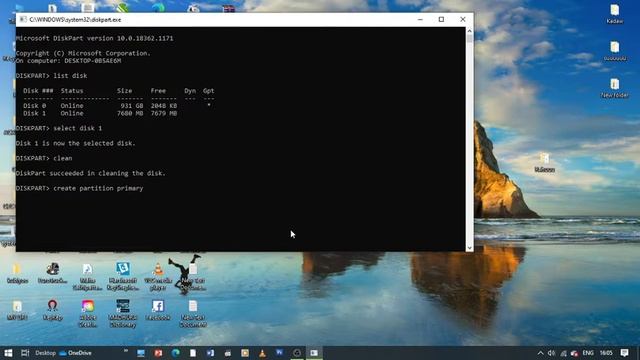The height and width of the screenshot is (360, 640).
Task: Open the This PC monitor icon on taskbar
Action: point(141,353)
